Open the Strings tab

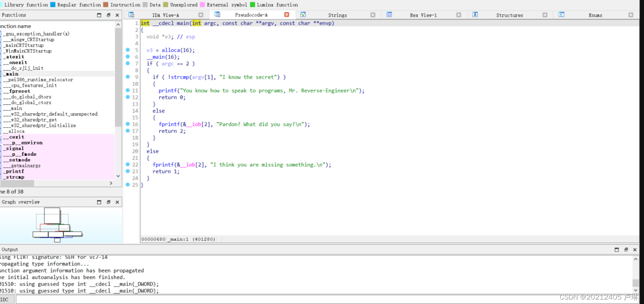pyautogui.click(x=337, y=15)
